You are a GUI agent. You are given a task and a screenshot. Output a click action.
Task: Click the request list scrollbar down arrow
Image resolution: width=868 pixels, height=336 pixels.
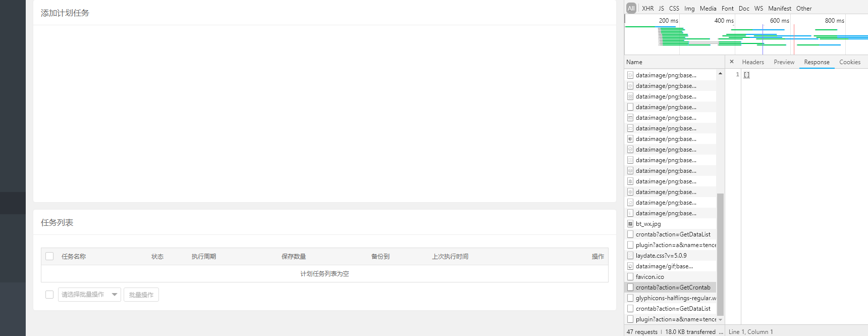point(720,319)
